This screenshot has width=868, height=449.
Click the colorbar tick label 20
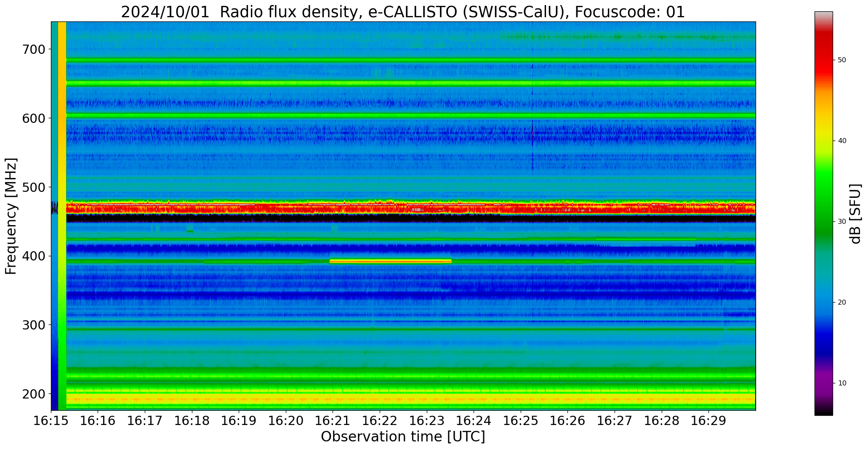842,303
